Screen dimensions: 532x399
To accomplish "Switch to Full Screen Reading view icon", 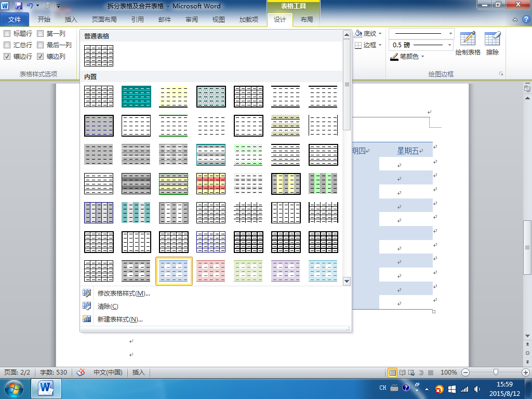I will [402, 373].
